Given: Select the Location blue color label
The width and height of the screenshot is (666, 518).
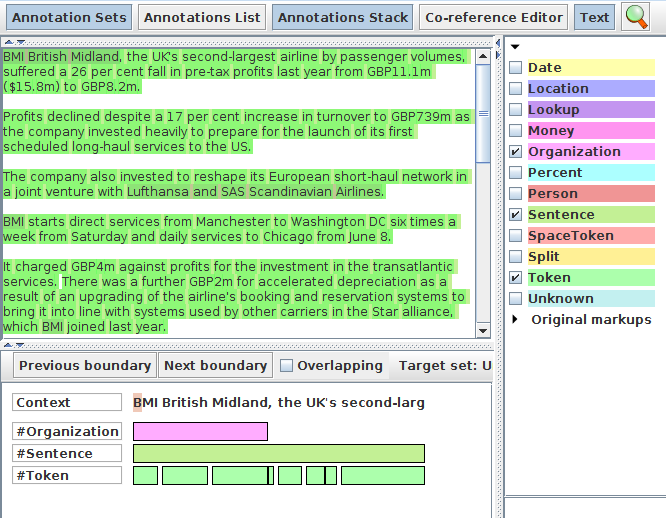Looking at the screenshot, I should tap(591, 88).
